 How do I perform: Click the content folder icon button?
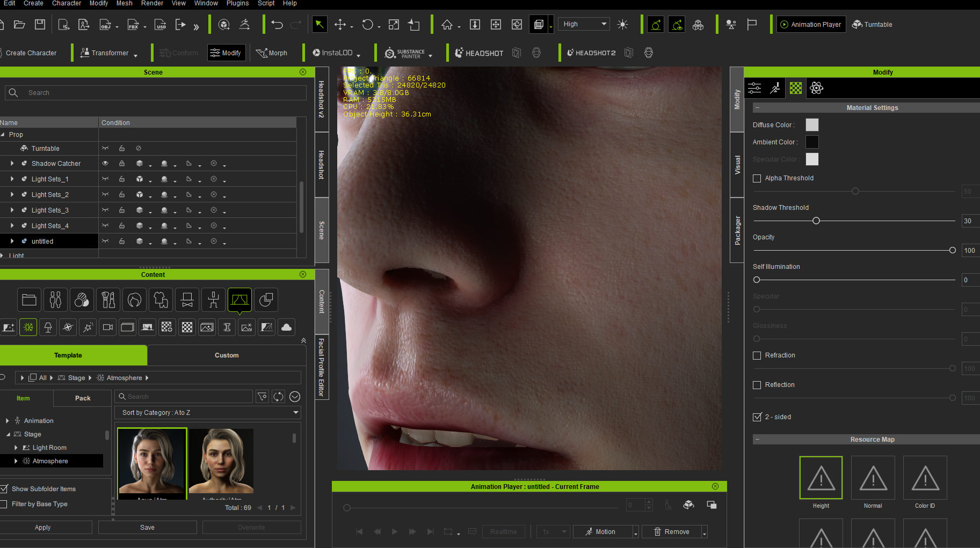[x=29, y=299]
